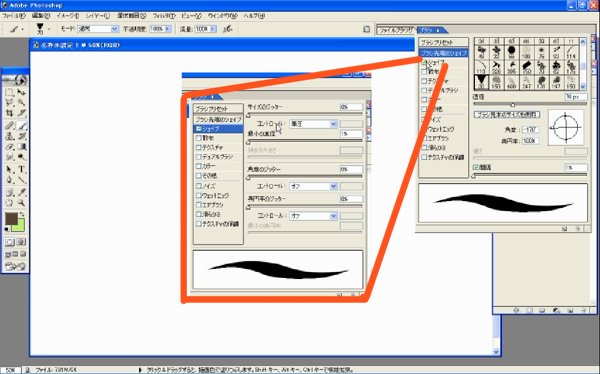The width and height of the screenshot is (600, 374).
Task: Open イメージ menu
Action: (x=68, y=16)
